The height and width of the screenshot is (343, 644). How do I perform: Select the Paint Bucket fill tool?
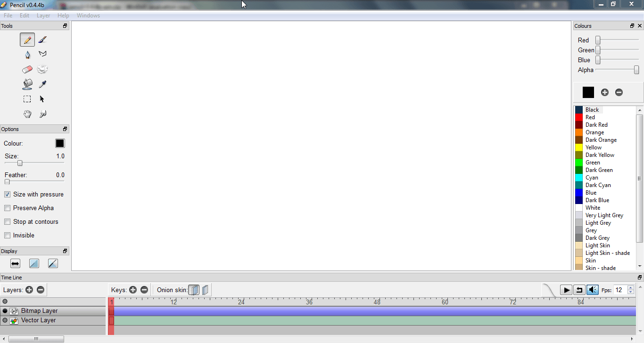(x=27, y=84)
